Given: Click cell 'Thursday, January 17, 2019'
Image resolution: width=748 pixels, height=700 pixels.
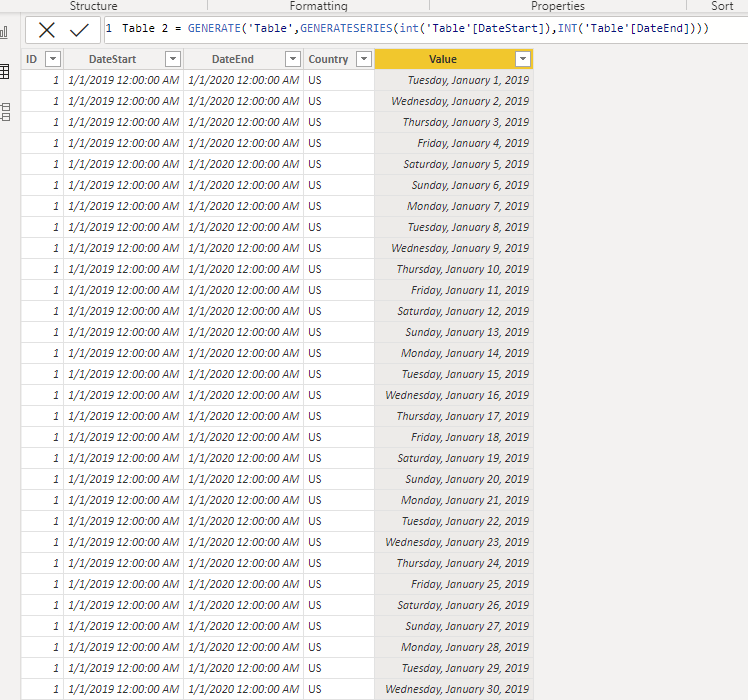Looking at the screenshot, I should click(454, 416).
